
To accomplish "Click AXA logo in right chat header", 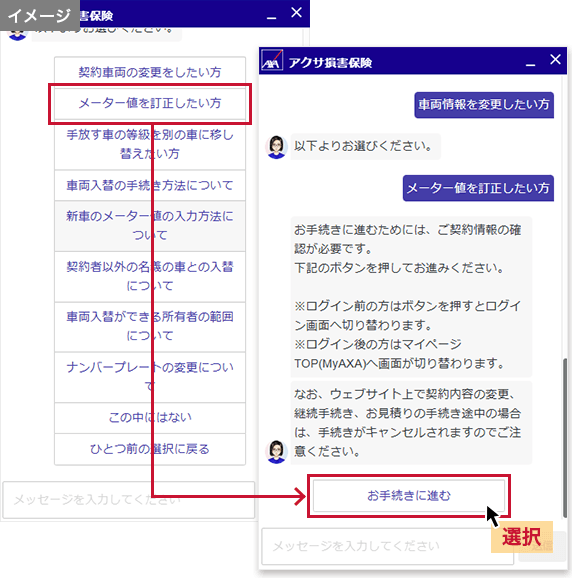I will 272,61.
